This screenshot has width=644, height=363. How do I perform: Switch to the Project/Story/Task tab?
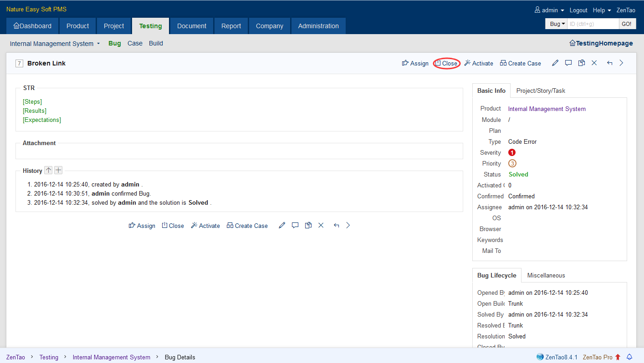[540, 91]
